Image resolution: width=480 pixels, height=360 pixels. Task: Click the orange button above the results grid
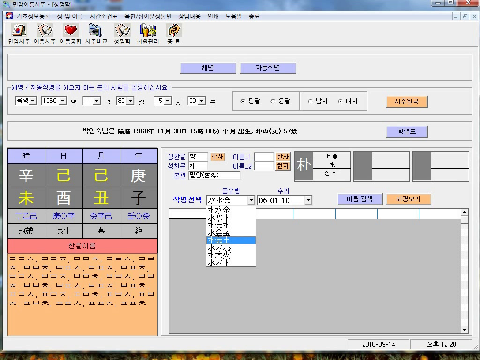(409, 199)
